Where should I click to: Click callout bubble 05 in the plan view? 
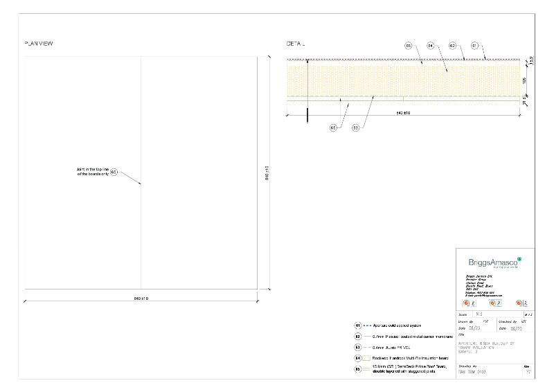[114, 172]
